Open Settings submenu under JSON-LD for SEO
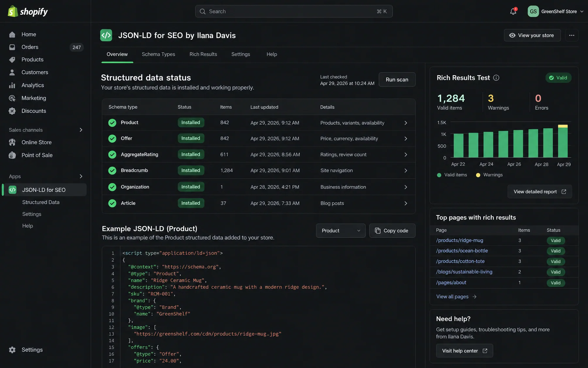This screenshot has height=368, width=588. (x=32, y=214)
